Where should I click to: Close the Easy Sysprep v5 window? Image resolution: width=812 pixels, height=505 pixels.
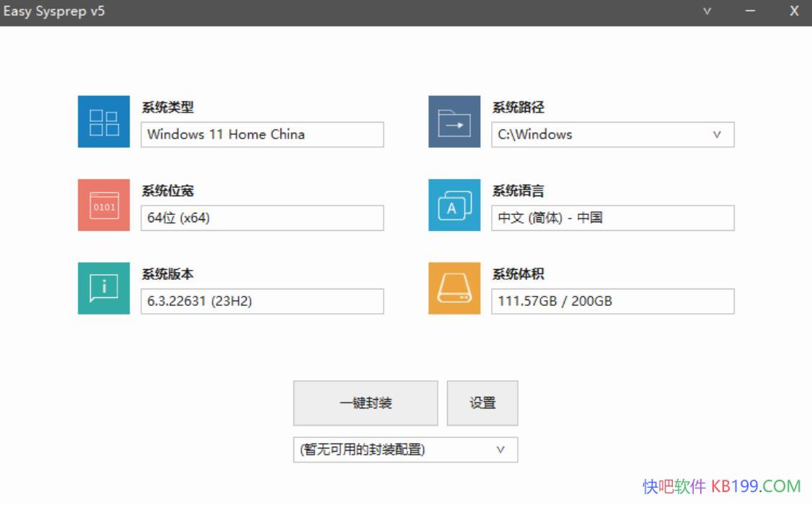[794, 12]
